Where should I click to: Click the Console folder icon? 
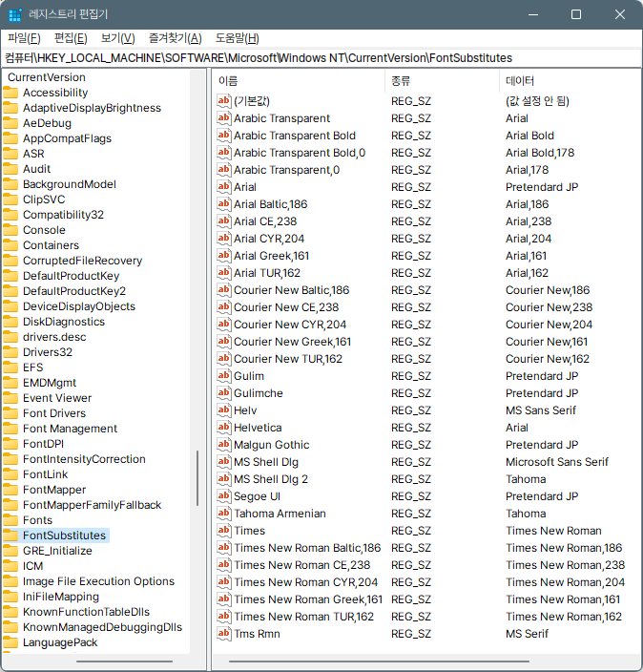click(10, 230)
